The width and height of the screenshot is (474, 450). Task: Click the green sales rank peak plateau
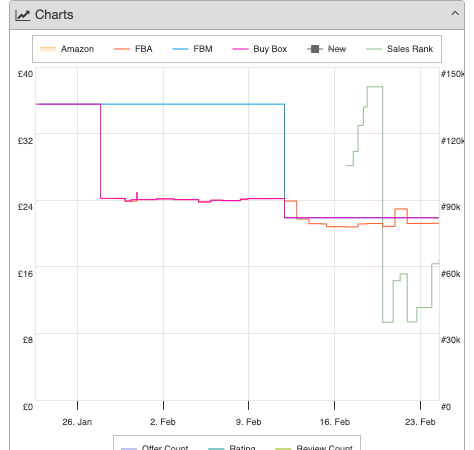point(375,87)
